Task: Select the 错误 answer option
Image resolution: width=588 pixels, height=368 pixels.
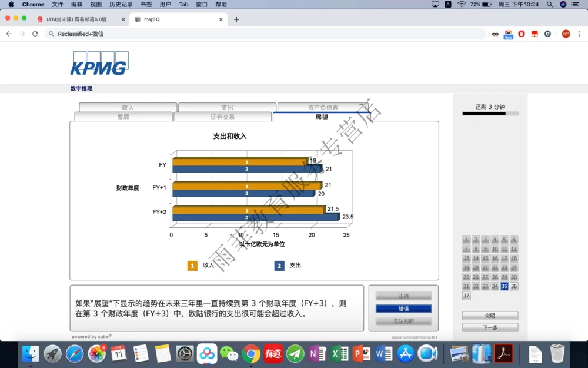Action: coord(403,308)
